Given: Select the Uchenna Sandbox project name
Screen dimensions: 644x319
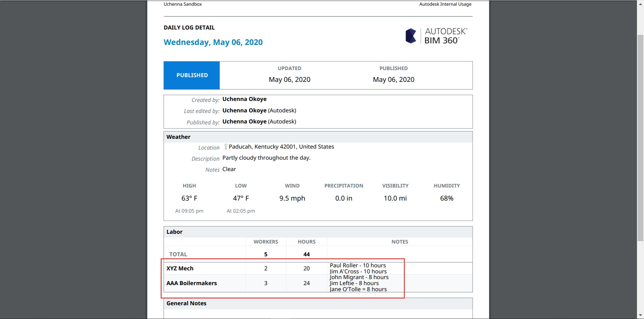Looking at the screenshot, I should coord(183,4).
